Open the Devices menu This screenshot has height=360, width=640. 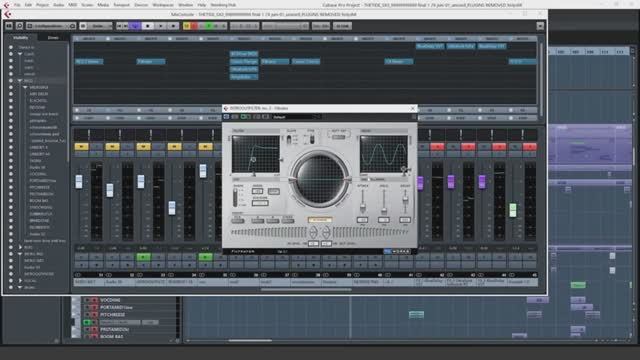click(x=141, y=5)
